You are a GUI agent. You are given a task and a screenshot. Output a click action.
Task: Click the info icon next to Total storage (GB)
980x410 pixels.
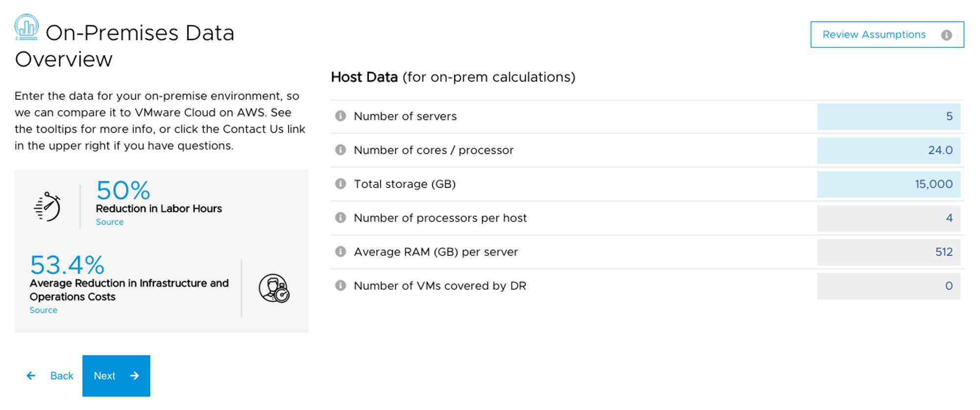point(340,184)
